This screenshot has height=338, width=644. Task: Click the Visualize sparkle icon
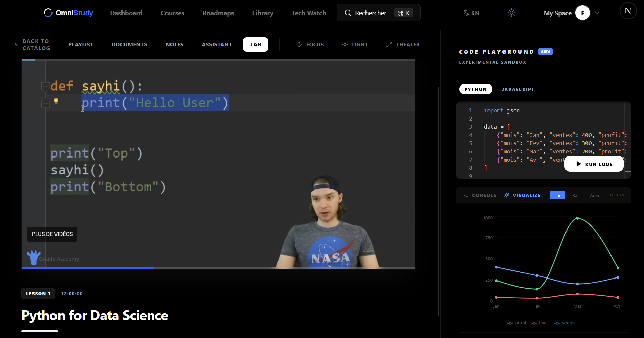click(x=507, y=195)
